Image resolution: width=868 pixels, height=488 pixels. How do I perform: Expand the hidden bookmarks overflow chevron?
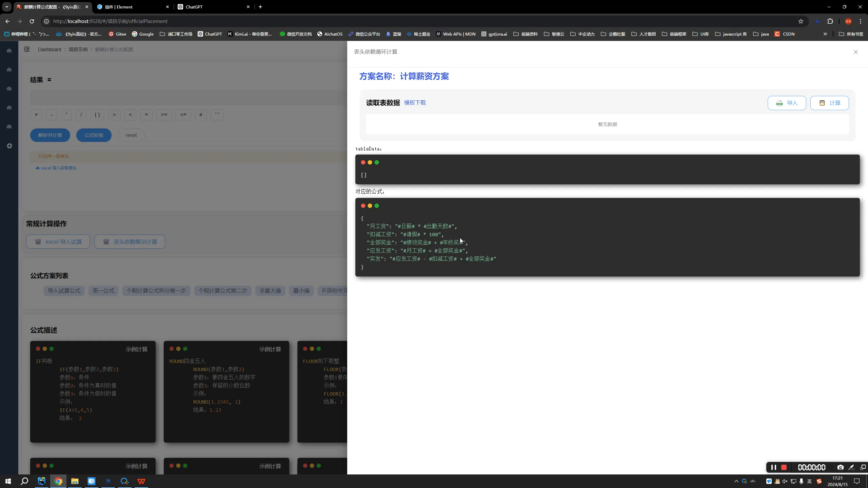(825, 34)
